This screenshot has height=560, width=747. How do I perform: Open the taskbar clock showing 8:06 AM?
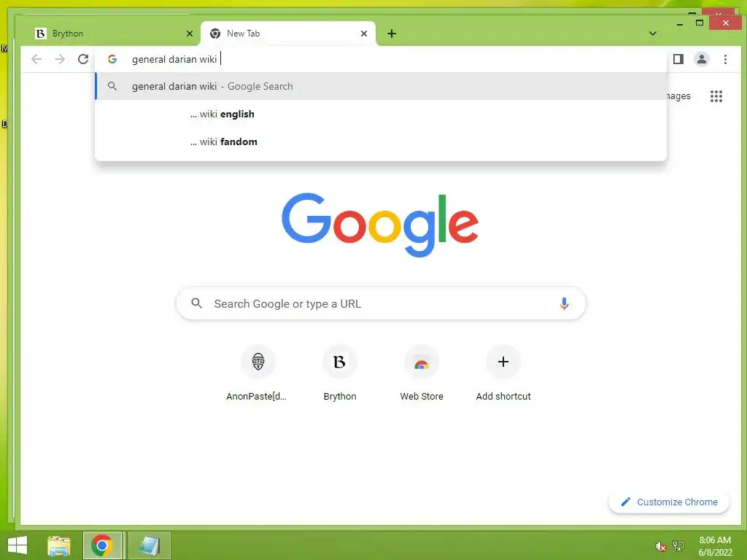[x=715, y=546]
